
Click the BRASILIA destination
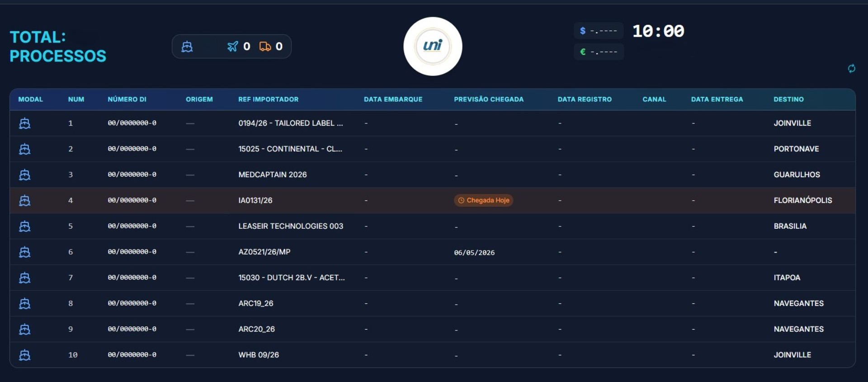790,226
